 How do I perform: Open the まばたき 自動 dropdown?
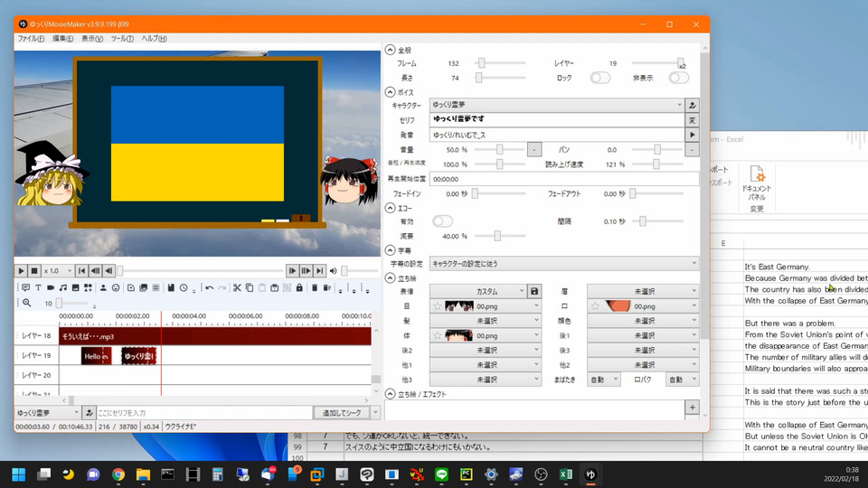pos(604,380)
